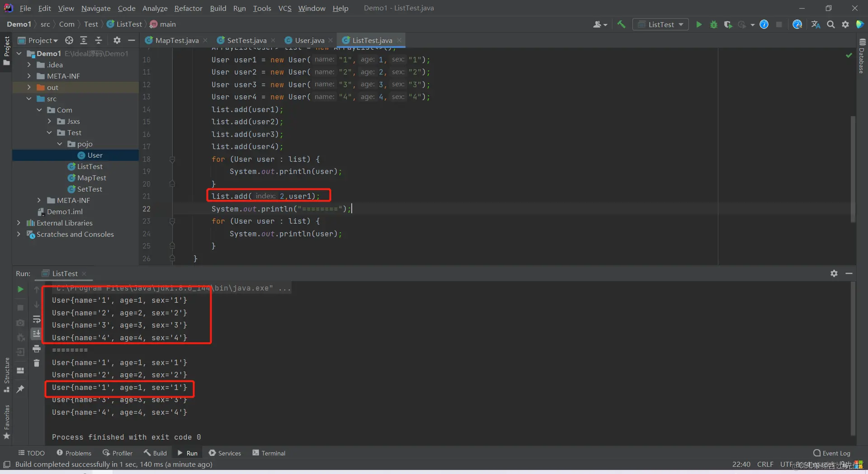Minimize the Run tool window
This screenshot has height=474, width=868.
click(x=849, y=273)
